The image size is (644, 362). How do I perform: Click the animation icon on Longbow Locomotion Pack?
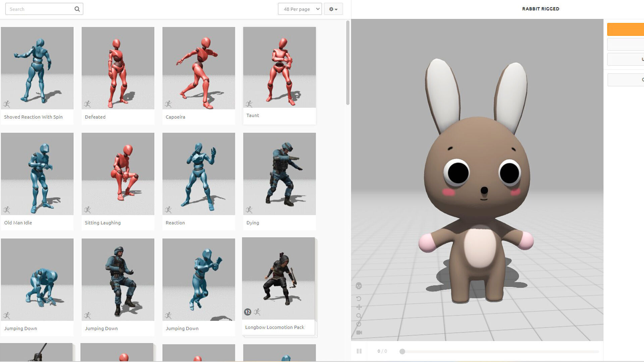[x=257, y=312]
